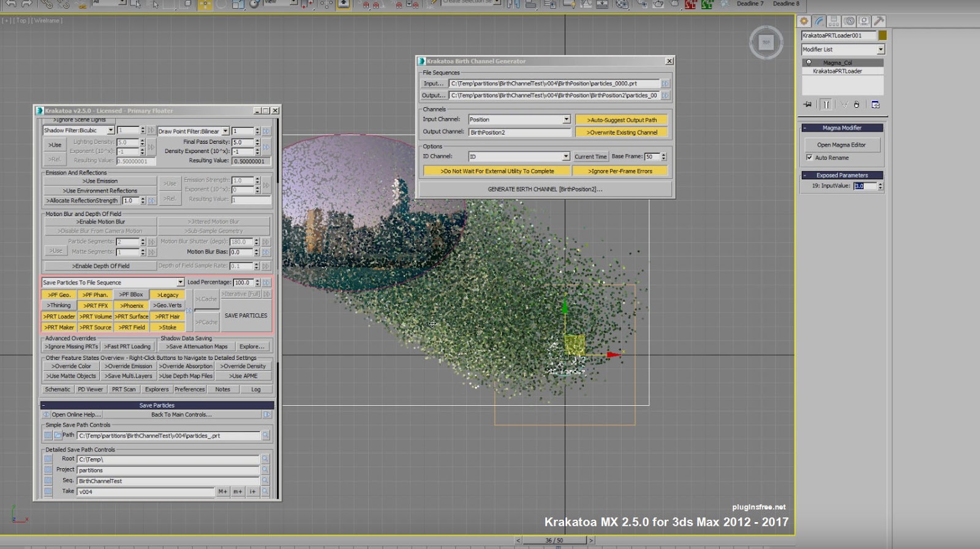This screenshot has height=549, width=980.
Task: Open the Explorers tab button
Action: [x=157, y=389]
